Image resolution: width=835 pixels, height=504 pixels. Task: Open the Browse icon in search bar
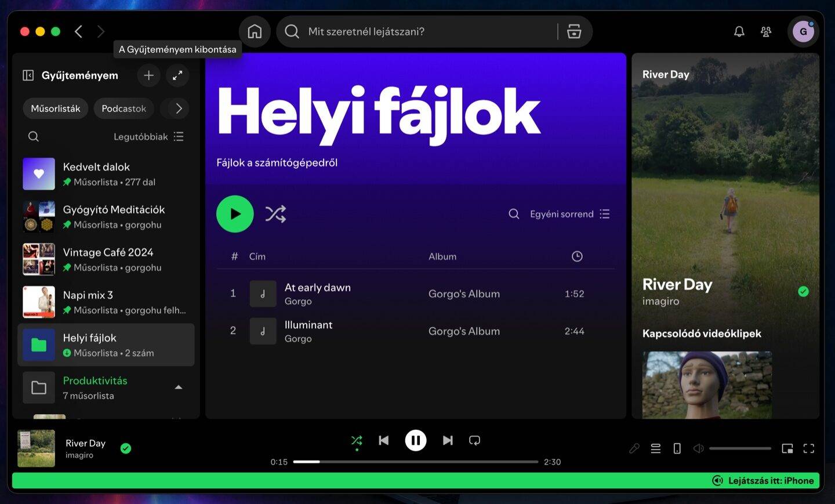pyautogui.click(x=574, y=31)
